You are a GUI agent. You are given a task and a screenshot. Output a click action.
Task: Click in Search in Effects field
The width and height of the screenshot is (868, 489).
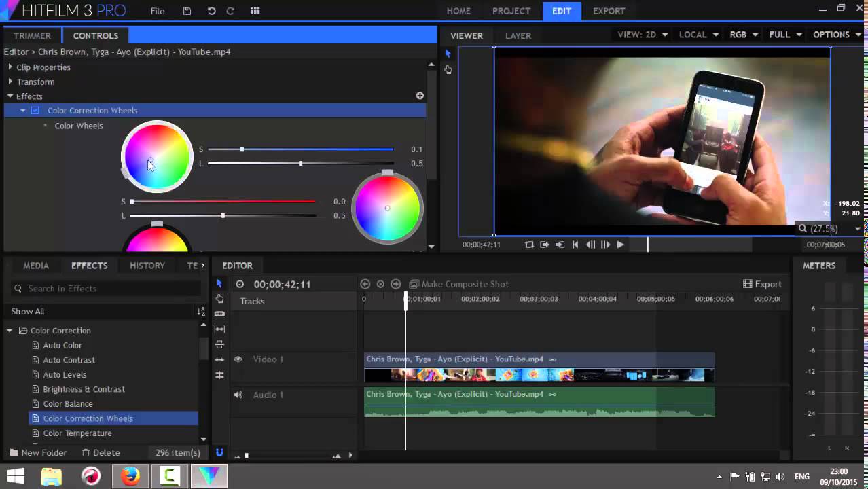tap(106, 289)
